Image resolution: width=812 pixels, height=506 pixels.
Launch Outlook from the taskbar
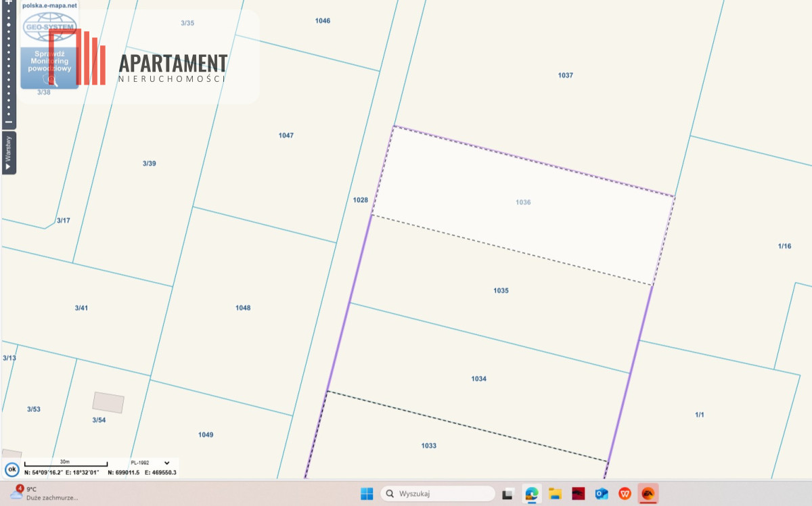[602, 494]
